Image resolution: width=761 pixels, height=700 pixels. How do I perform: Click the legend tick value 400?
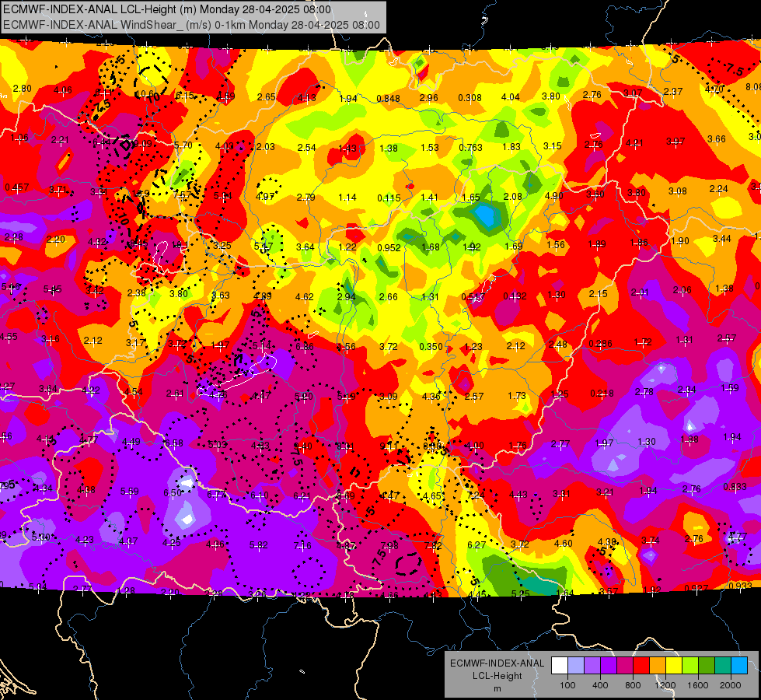point(600,685)
